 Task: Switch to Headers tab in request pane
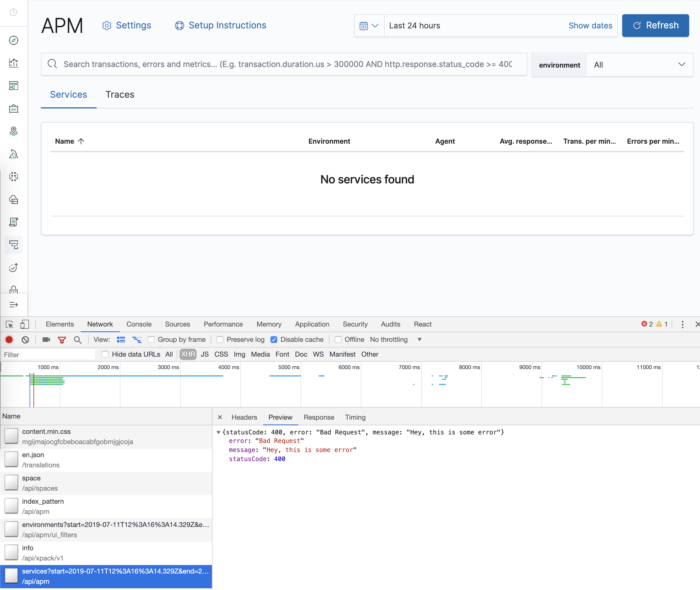click(x=244, y=417)
